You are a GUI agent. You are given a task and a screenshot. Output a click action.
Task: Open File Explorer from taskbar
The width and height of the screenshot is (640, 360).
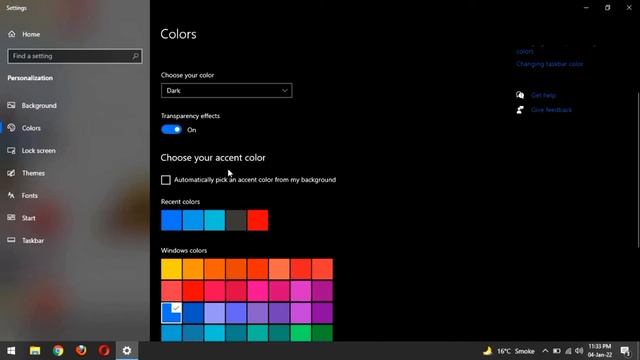(x=35, y=351)
